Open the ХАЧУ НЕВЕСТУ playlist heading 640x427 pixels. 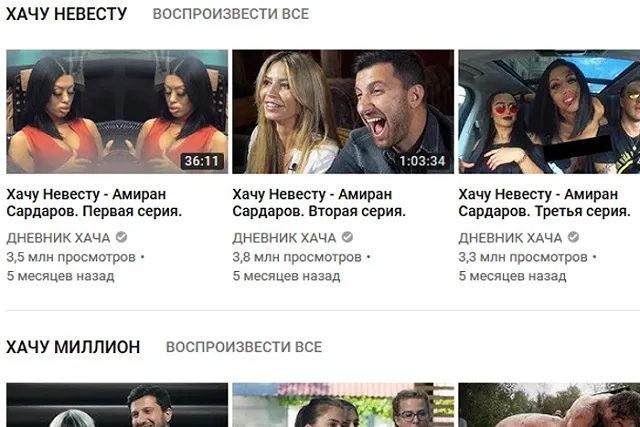click(67, 14)
